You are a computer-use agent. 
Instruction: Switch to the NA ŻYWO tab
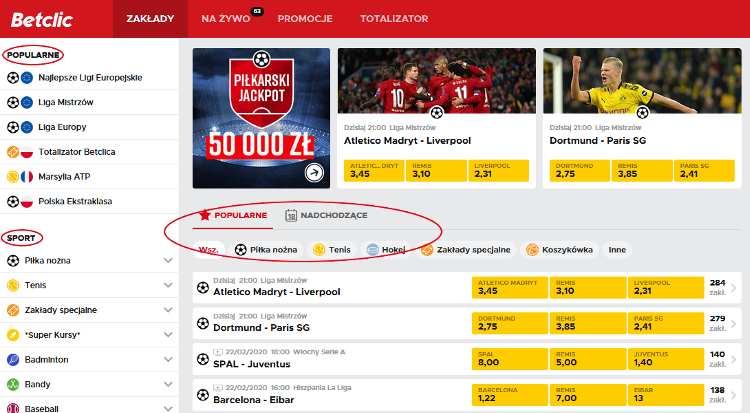point(226,19)
